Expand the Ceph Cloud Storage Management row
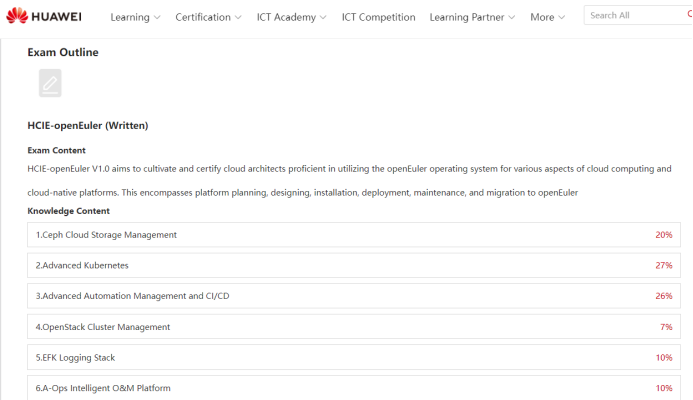The height and width of the screenshot is (400, 693). point(354,235)
